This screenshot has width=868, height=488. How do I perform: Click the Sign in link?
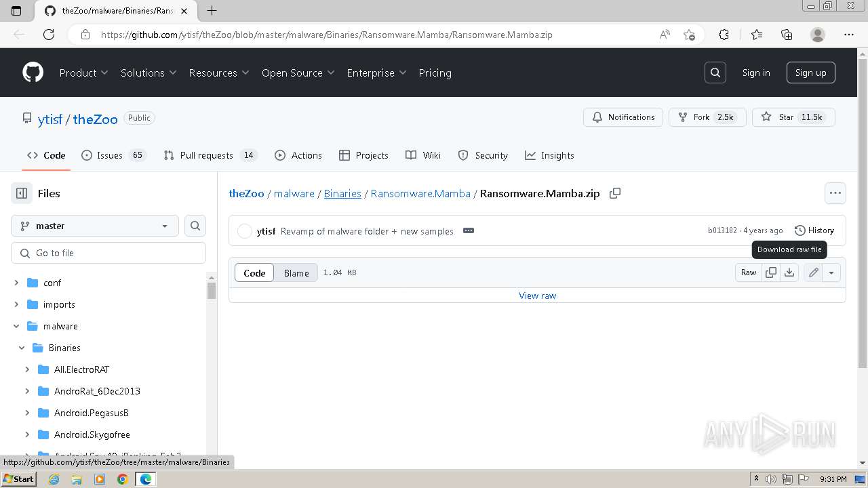click(x=756, y=73)
